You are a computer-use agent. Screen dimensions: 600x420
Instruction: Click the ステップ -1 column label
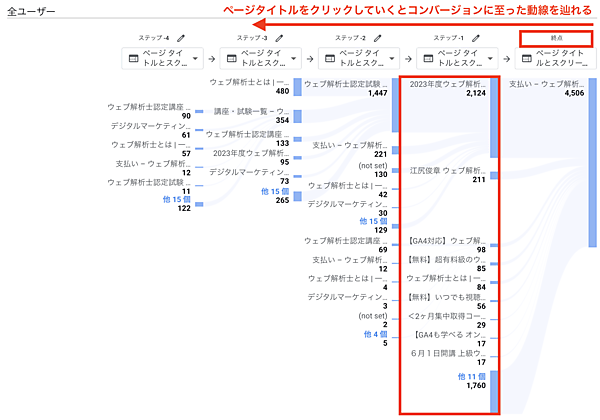[x=448, y=38]
